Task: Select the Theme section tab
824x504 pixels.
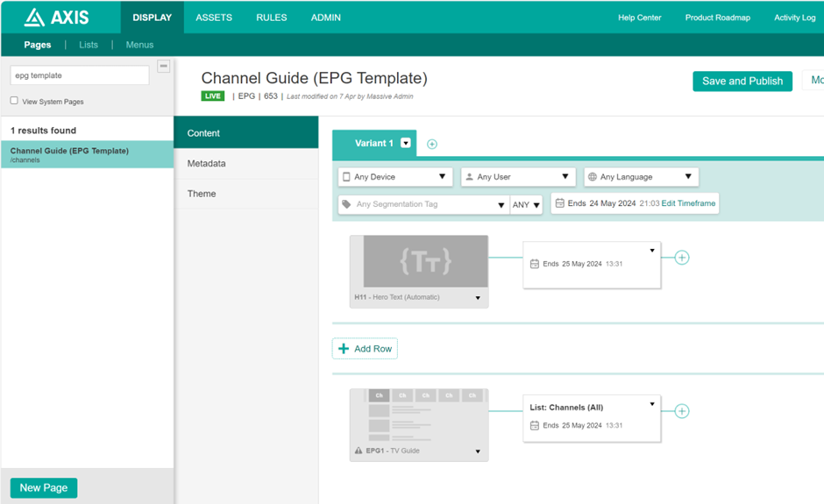Action: [246, 194]
